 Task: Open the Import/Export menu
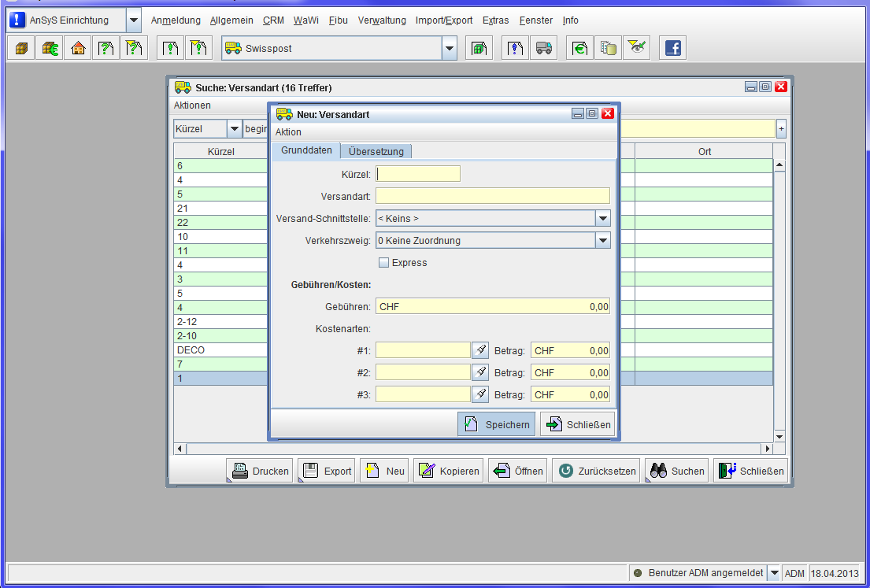pos(444,20)
